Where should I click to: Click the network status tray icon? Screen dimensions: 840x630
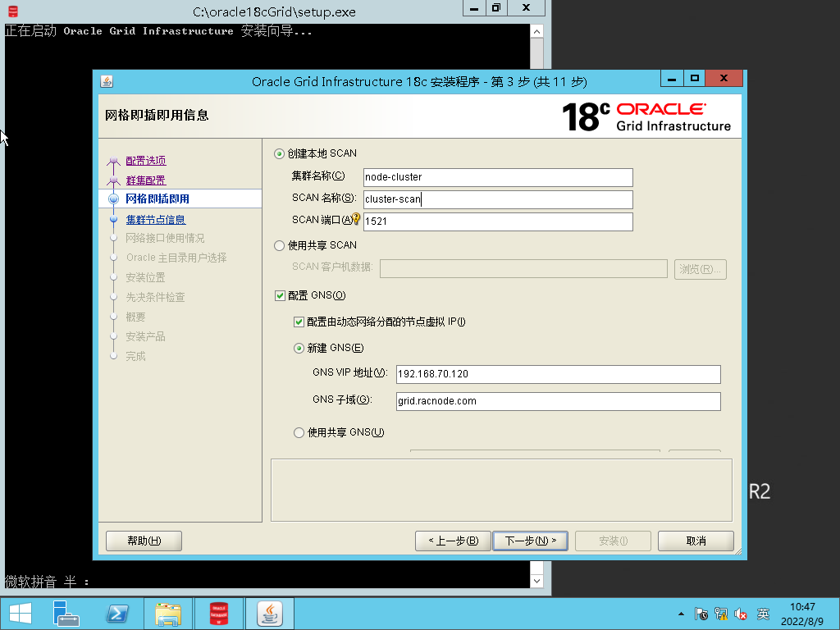pyautogui.click(x=721, y=614)
